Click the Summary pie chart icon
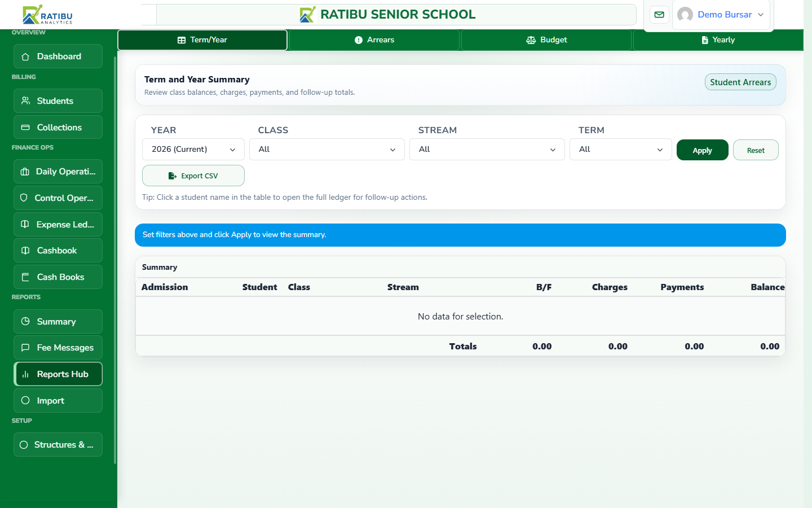 [25, 321]
